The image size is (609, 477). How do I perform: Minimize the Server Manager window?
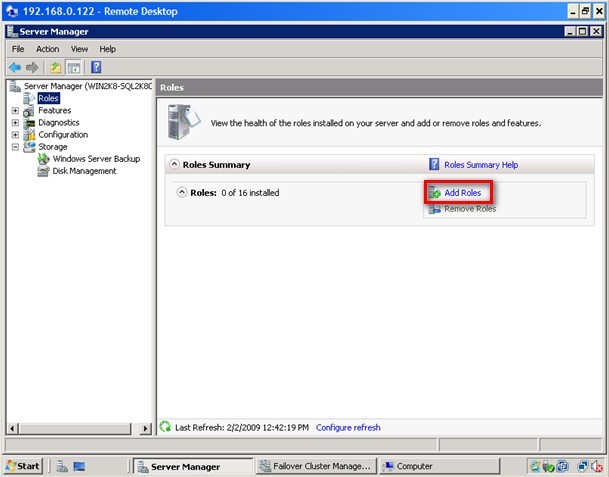569,31
